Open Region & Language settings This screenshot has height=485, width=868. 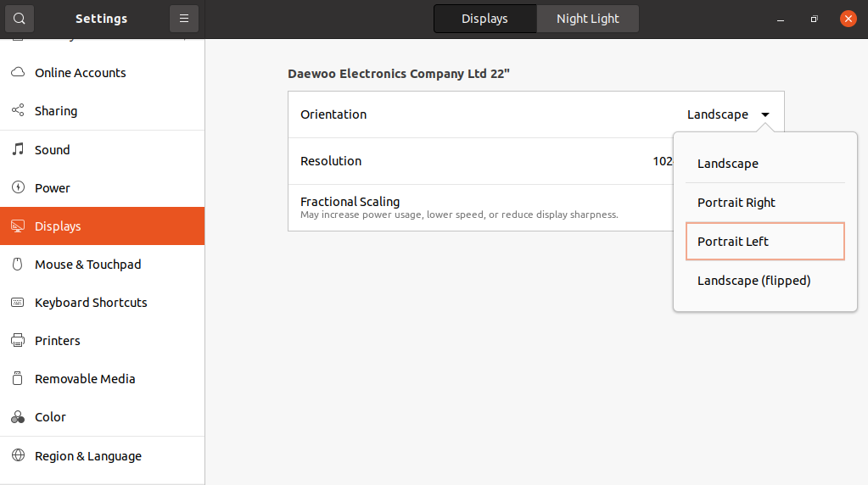click(103, 455)
